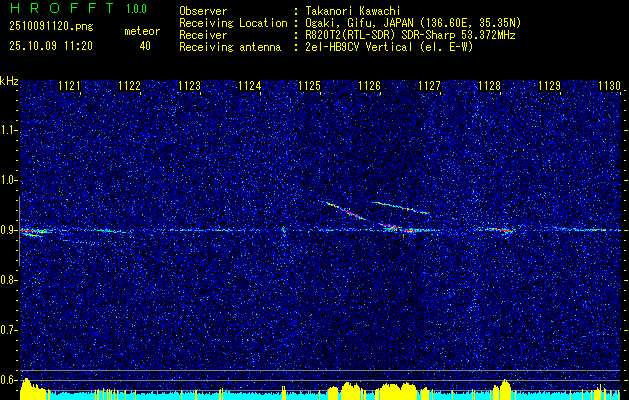Click the 0.6 kHz axis label
This screenshot has height=400, width=629.
[8, 380]
